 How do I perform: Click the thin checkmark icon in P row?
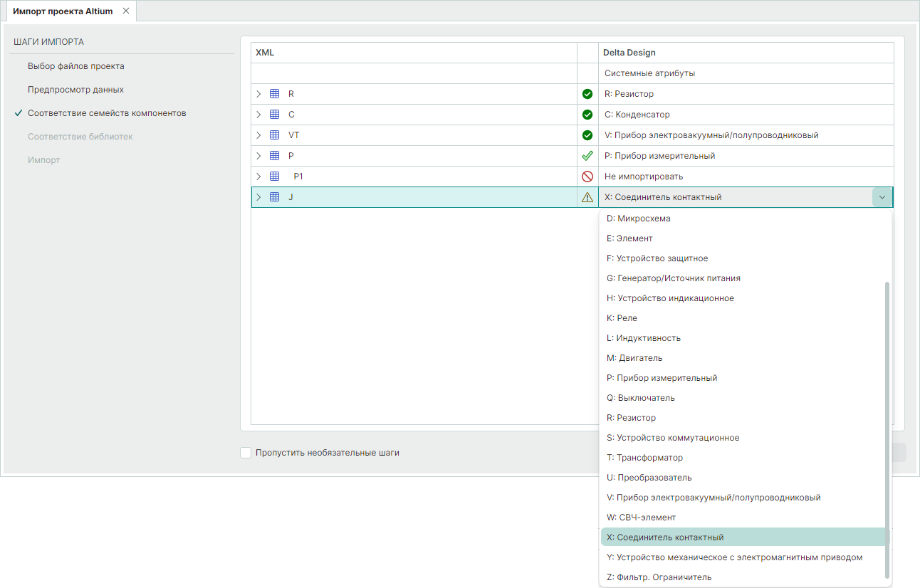(x=587, y=156)
